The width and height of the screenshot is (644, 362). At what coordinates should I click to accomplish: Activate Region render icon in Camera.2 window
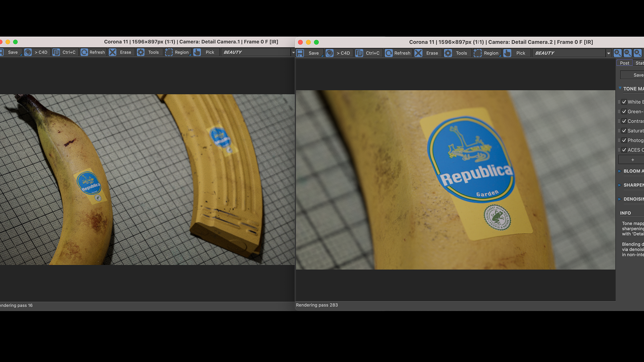tap(477, 53)
